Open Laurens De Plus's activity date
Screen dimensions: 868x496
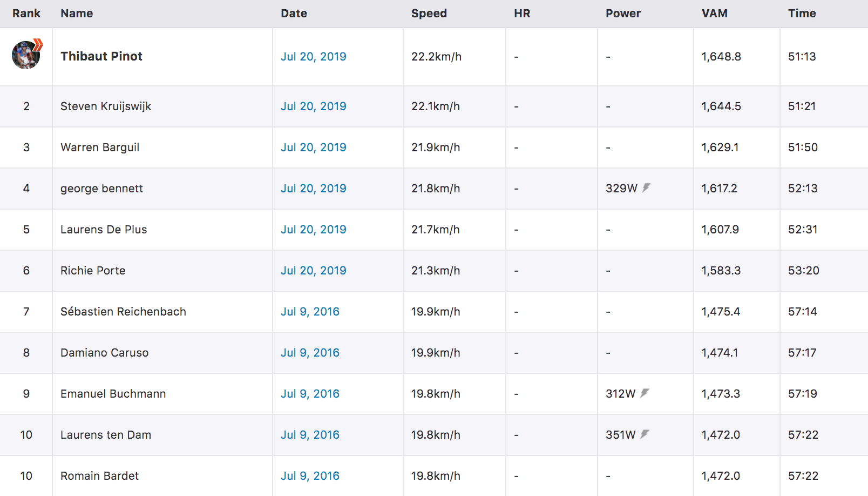click(313, 230)
